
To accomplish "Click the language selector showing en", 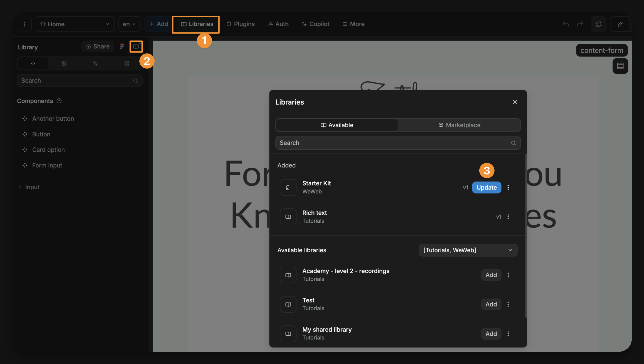I will (129, 24).
